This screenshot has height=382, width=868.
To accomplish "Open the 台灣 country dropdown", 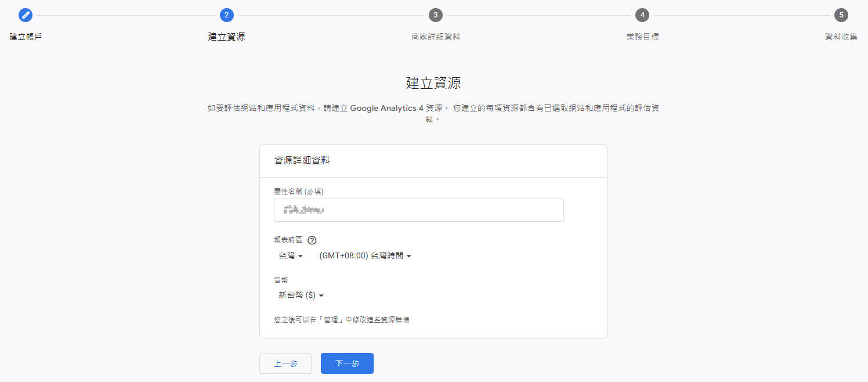I will (x=291, y=256).
